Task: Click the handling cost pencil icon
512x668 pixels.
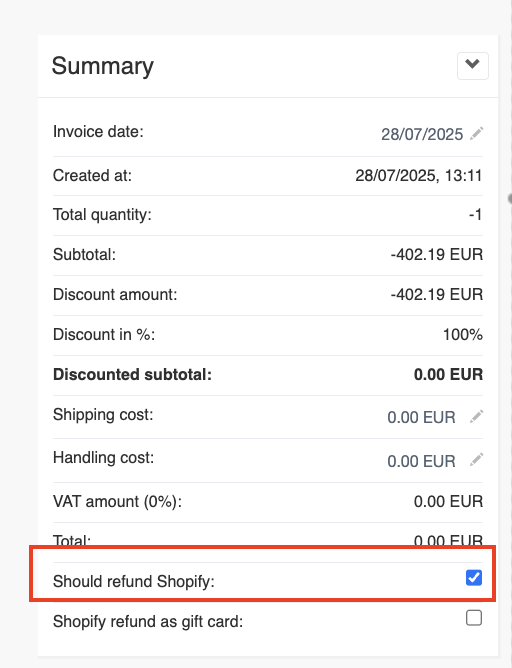Action: tap(476, 460)
